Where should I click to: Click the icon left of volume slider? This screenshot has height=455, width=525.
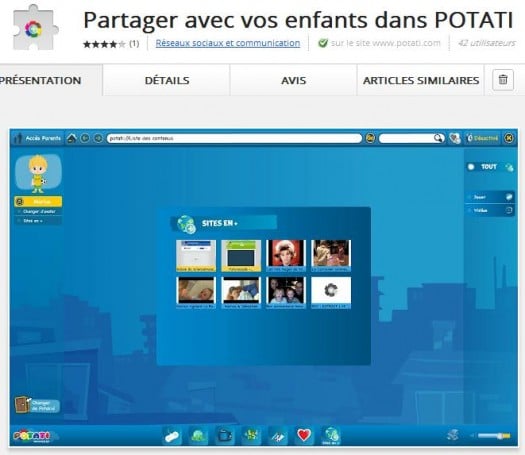(x=452, y=435)
